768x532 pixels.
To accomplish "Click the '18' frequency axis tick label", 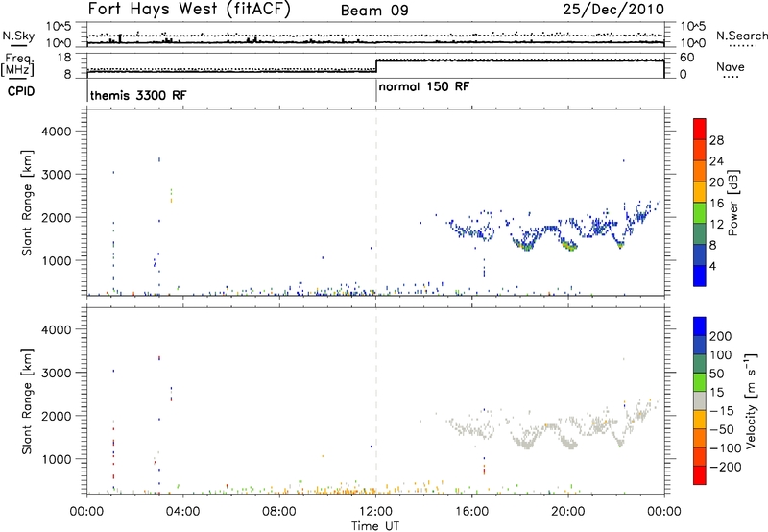I will click(x=64, y=58).
